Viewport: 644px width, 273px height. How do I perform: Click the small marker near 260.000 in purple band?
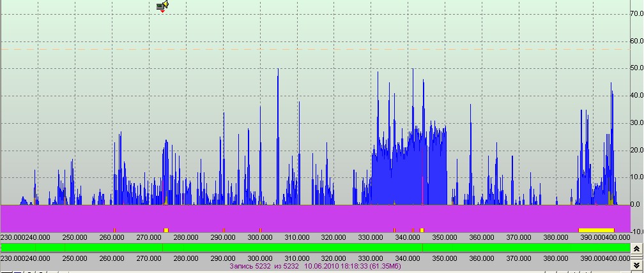click(114, 230)
